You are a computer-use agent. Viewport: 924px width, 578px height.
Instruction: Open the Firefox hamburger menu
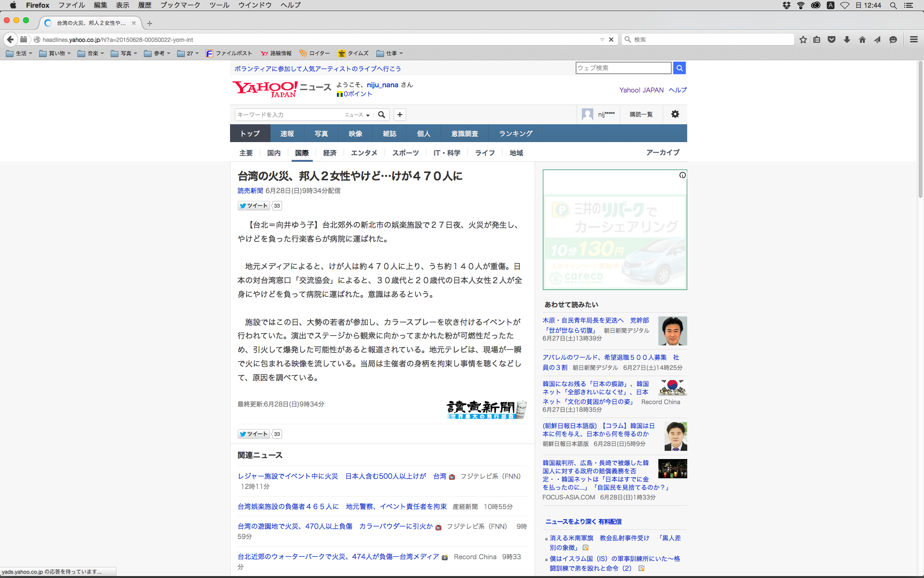(x=913, y=39)
